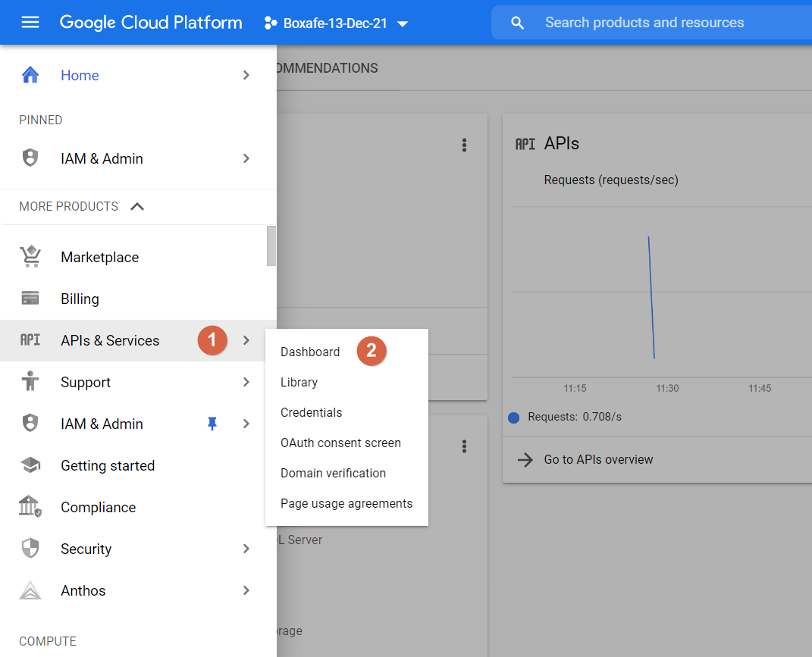
Task: Click the Anthos triangle icon
Action: (30, 590)
